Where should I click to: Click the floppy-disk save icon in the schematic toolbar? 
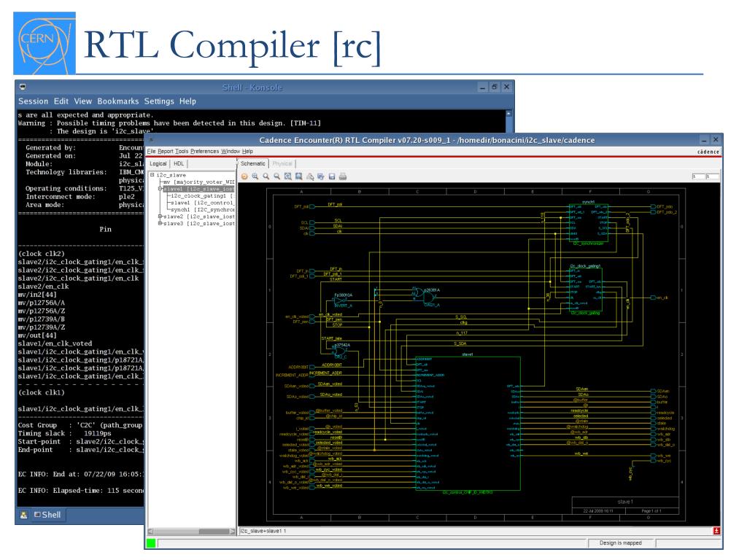tap(332, 176)
